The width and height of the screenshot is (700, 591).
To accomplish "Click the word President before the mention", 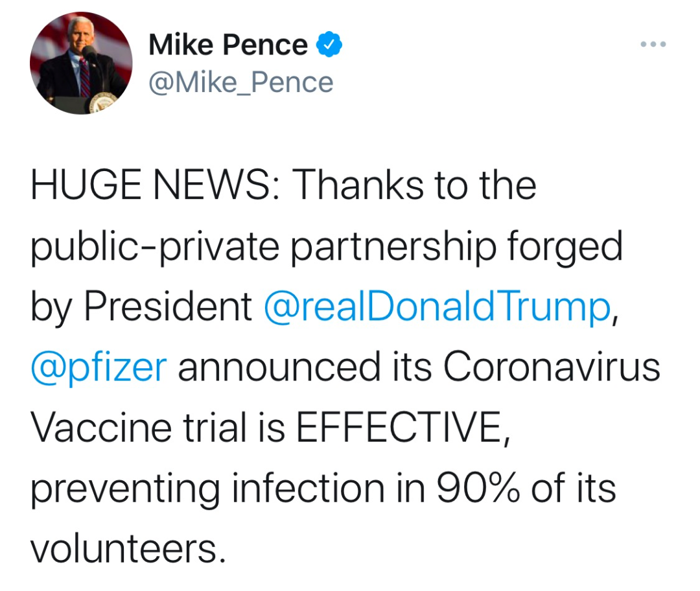I will [x=168, y=307].
